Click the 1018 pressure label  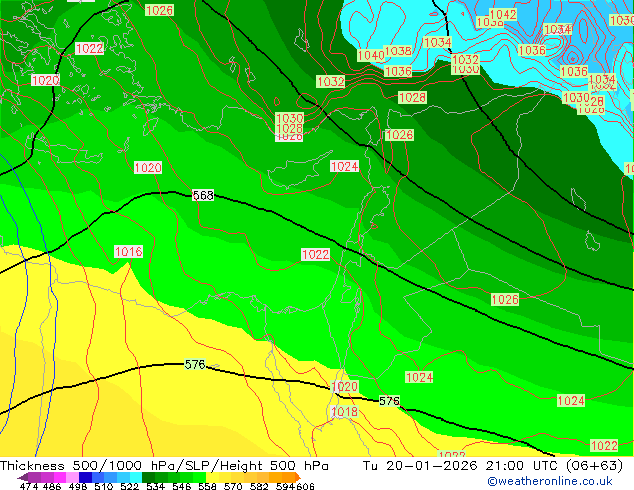(x=344, y=412)
